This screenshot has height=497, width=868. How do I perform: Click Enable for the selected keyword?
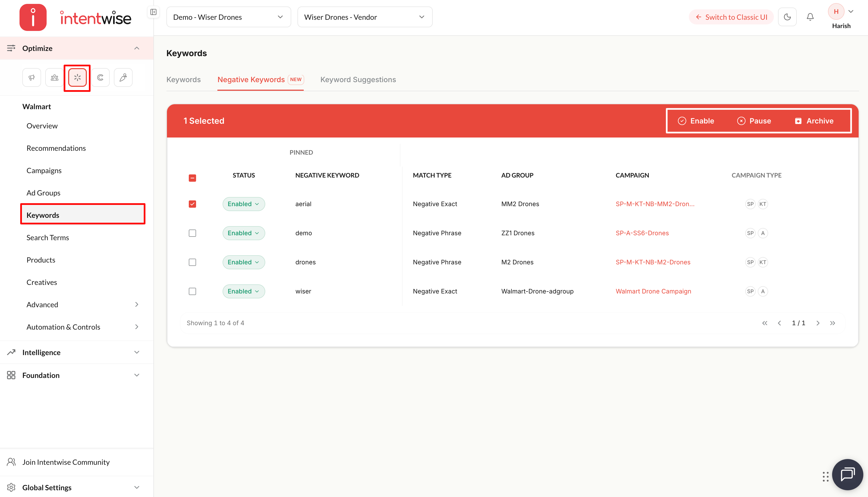click(696, 121)
